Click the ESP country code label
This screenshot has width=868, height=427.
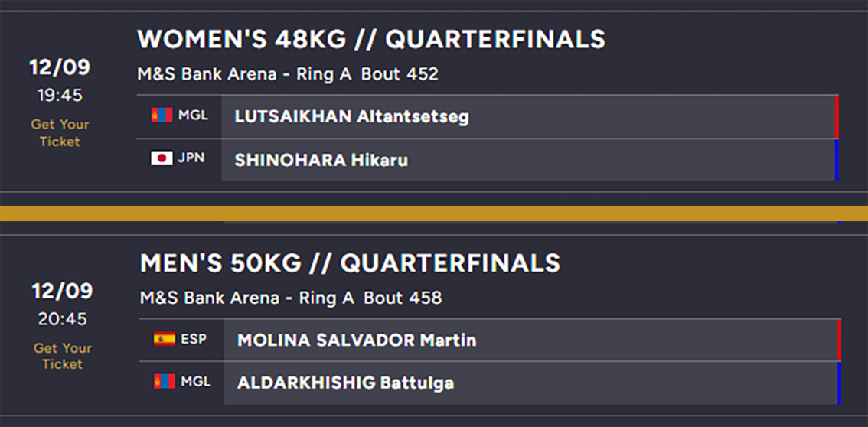coord(194,338)
